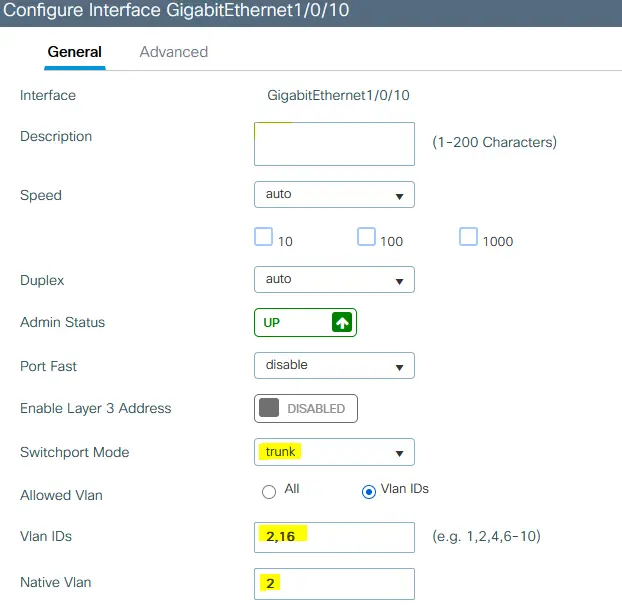Viewport: 622px width, 613px height.
Task: Open the Port Fast dropdown
Action: coord(334,365)
